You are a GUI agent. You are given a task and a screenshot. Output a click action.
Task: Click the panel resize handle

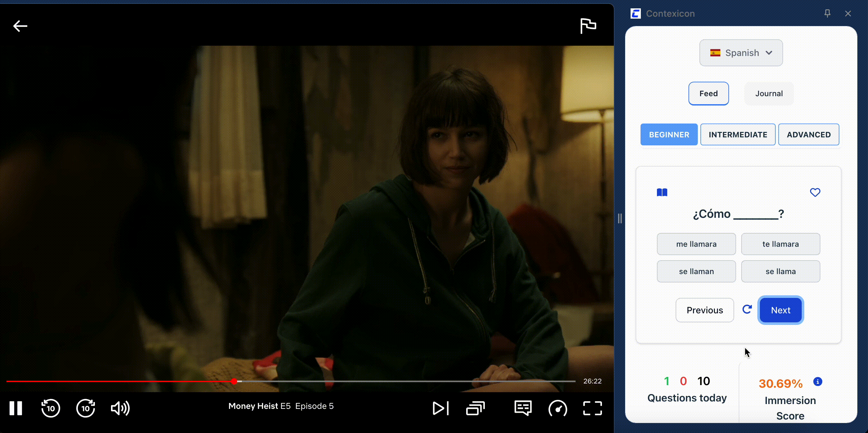click(x=620, y=218)
